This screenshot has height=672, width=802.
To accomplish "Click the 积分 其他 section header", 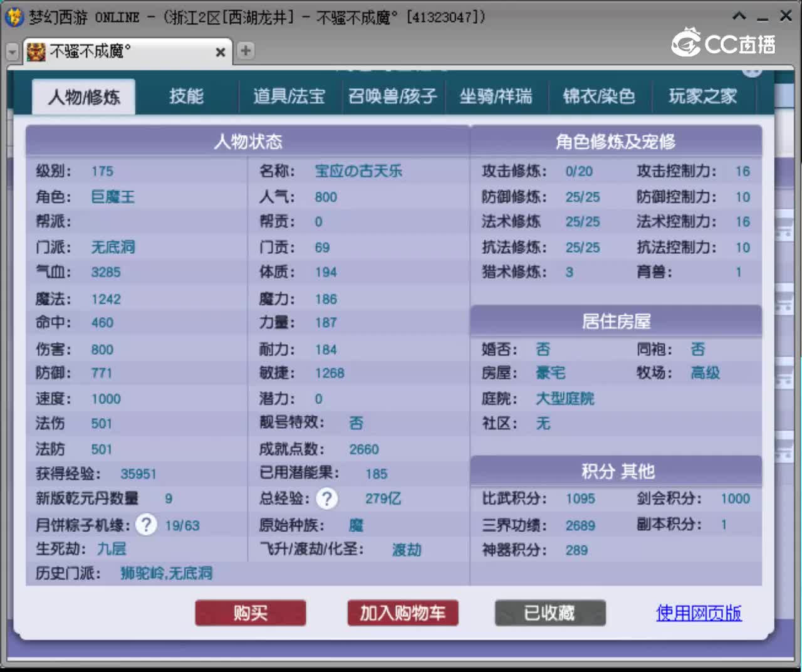I will point(617,471).
